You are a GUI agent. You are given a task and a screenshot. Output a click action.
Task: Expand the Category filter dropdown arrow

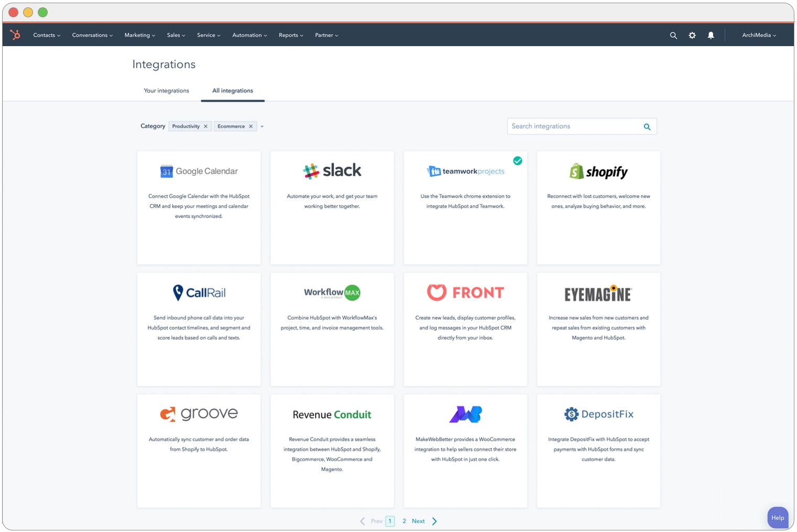tap(262, 126)
